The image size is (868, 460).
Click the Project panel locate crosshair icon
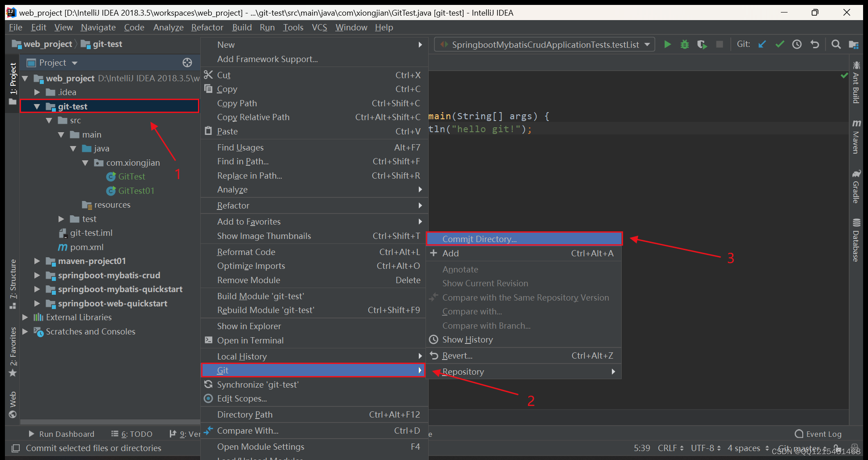[x=187, y=63]
